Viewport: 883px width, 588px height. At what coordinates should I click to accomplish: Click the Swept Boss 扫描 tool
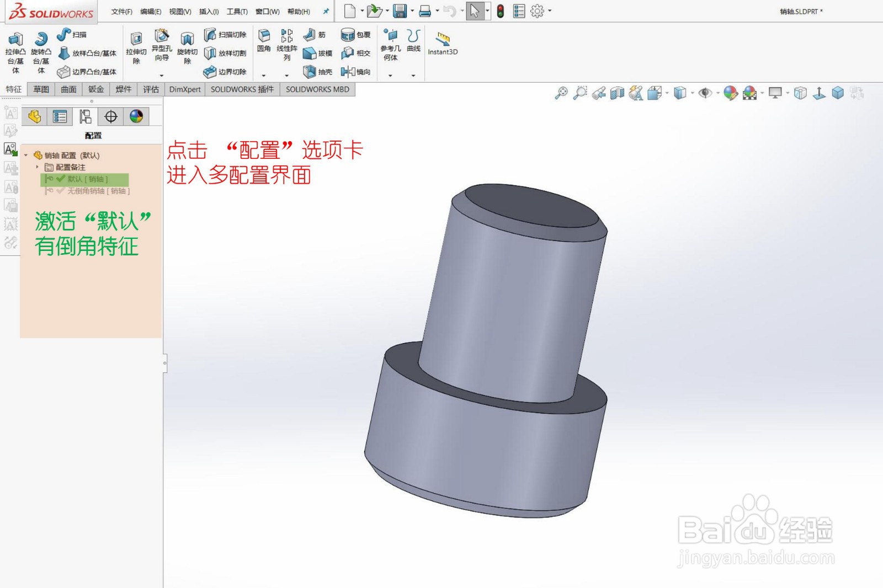click(x=72, y=35)
